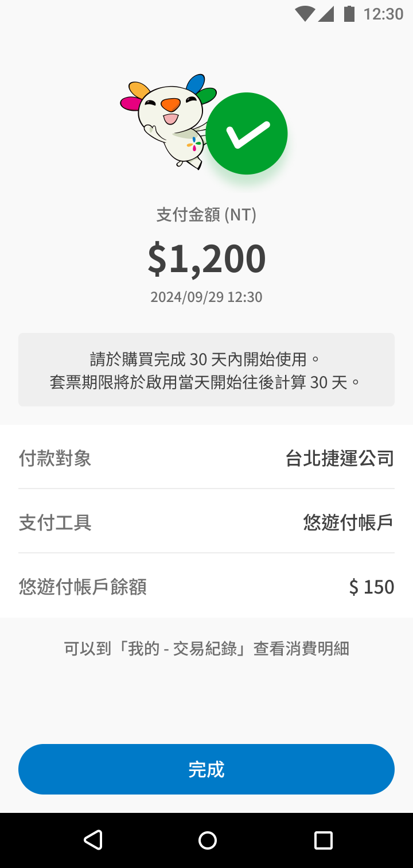
Task: Select the 支付工具 row label
Action: (x=55, y=522)
